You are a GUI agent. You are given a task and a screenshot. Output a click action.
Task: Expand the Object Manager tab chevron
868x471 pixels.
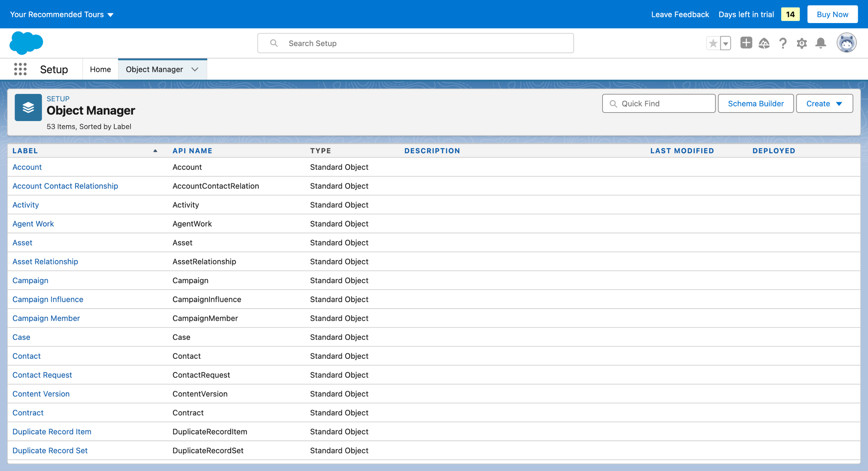[195, 70]
